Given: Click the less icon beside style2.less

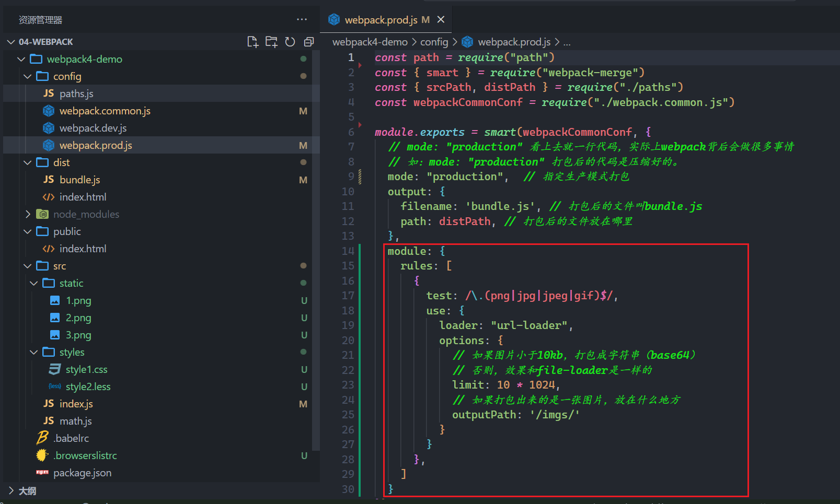Looking at the screenshot, I should 55,386.
